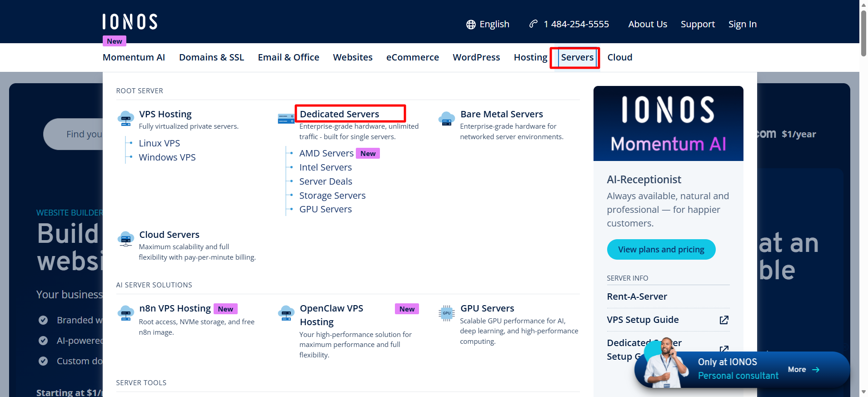The image size is (868, 397).
Task: Open Rent-A-Server info link
Action: point(637,296)
